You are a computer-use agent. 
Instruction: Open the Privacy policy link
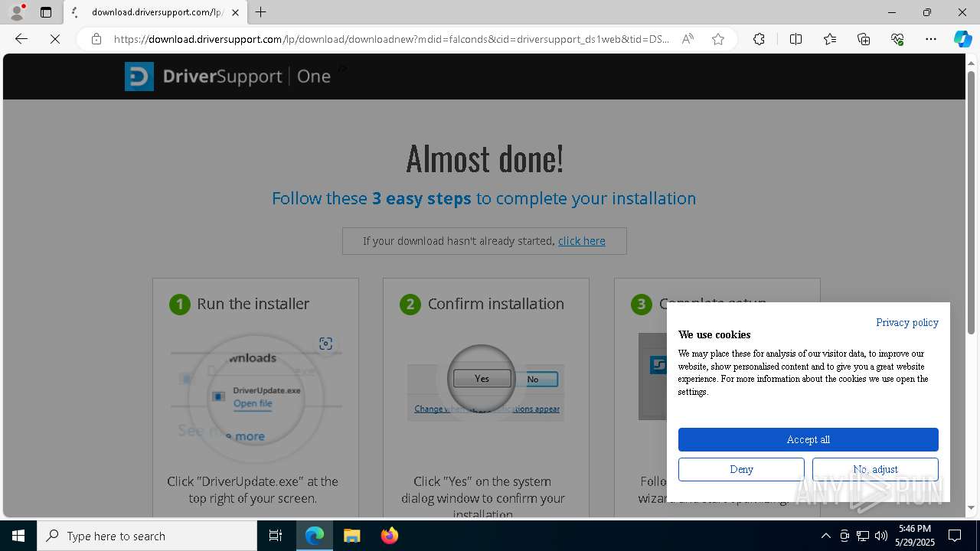coord(907,322)
